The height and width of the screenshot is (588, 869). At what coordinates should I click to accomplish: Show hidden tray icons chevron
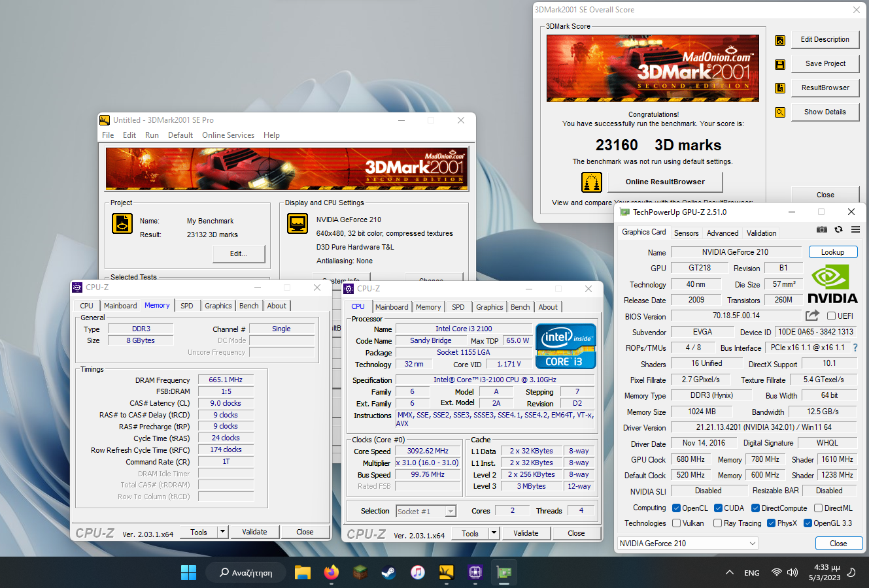point(730,572)
